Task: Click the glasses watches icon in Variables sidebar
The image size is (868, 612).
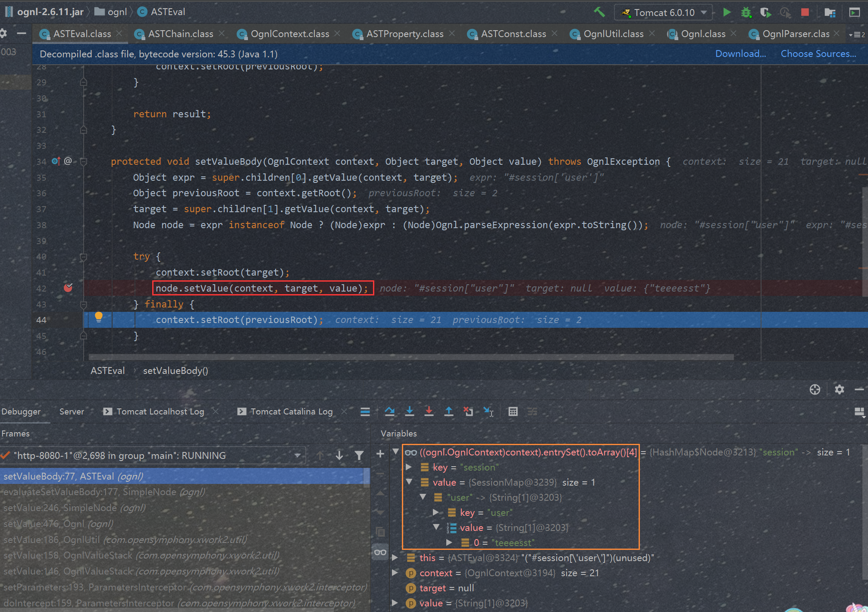Action: click(380, 552)
